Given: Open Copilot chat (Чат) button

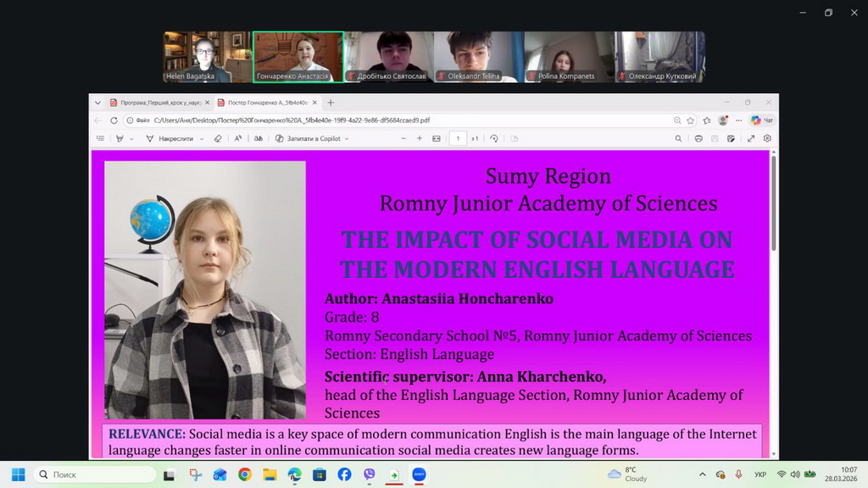Looking at the screenshot, I should 761,120.
